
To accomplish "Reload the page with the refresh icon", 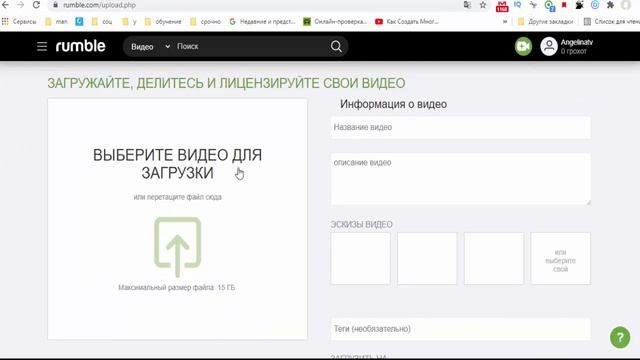I will tap(36, 5).
